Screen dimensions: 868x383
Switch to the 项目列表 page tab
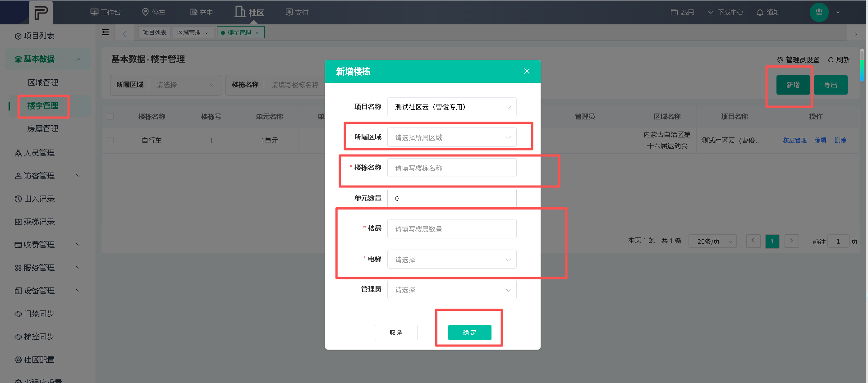155,32
